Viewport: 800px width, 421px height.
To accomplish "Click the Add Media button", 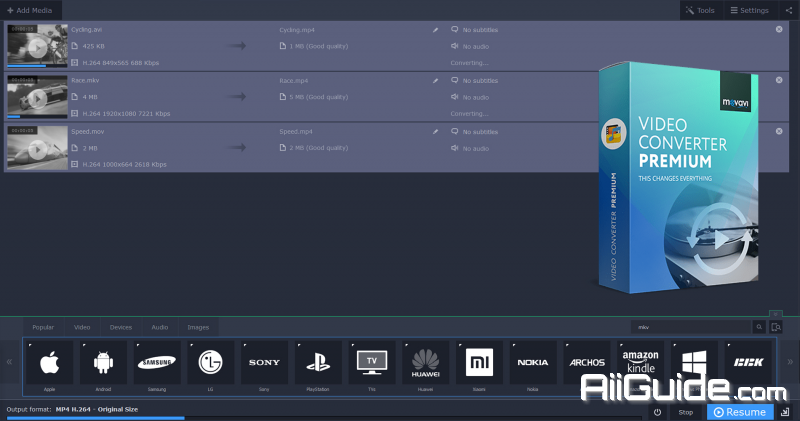I will point(30,10).
